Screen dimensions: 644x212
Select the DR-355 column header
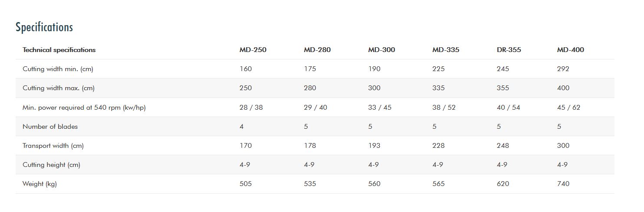pos(509,50)
